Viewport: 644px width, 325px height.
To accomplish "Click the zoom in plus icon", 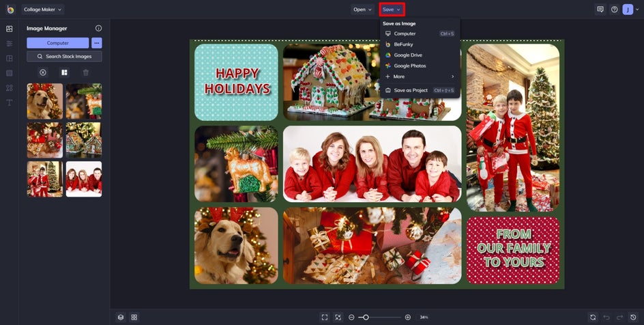I will click(x=408, y=317).
